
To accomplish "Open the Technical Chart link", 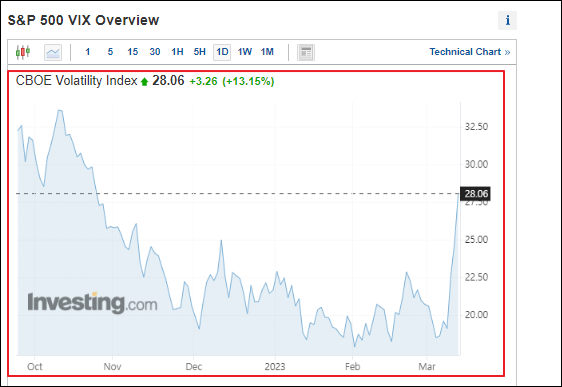I will [470, 52].
